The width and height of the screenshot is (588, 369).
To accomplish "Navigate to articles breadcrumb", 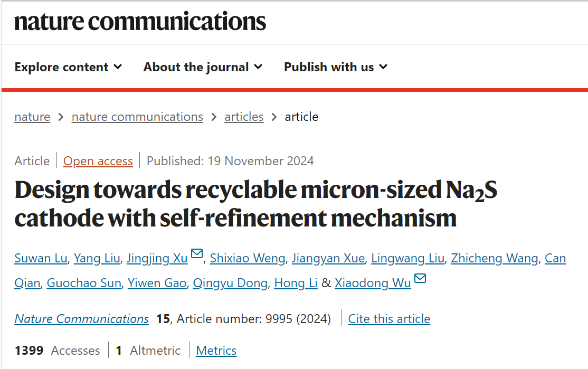I will pyautogui.click(x=244, y=117).
